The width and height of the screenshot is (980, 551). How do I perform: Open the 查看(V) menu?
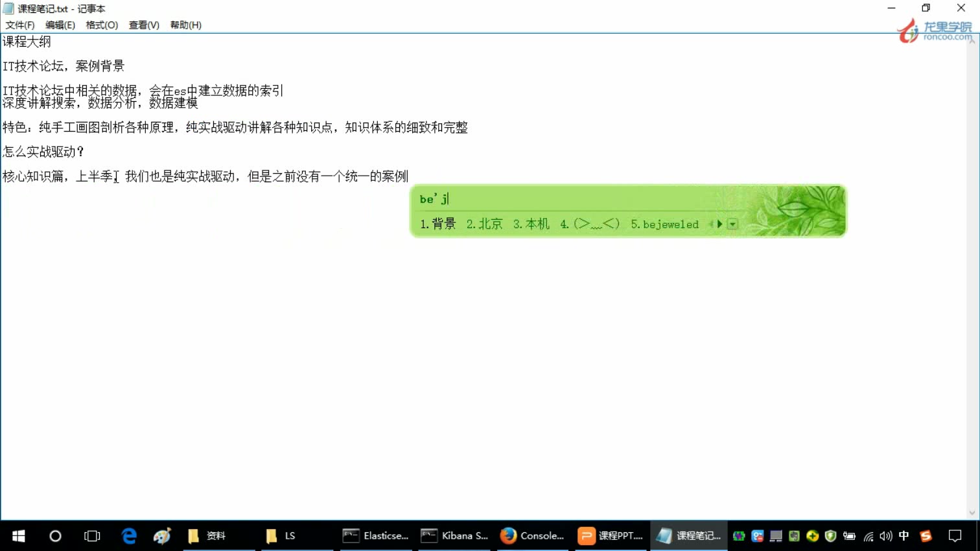click(x=144, y=25)
